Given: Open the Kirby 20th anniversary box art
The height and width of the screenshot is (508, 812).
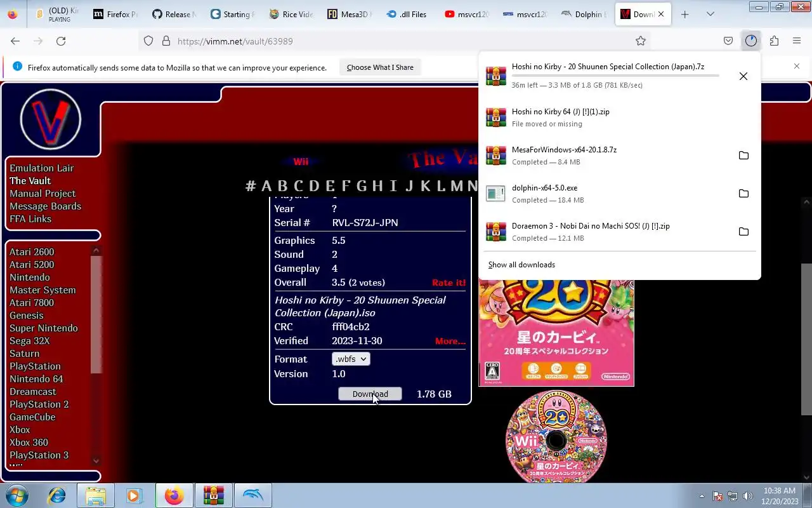Looking at the screenshot, I should click(x=556, y=332).
